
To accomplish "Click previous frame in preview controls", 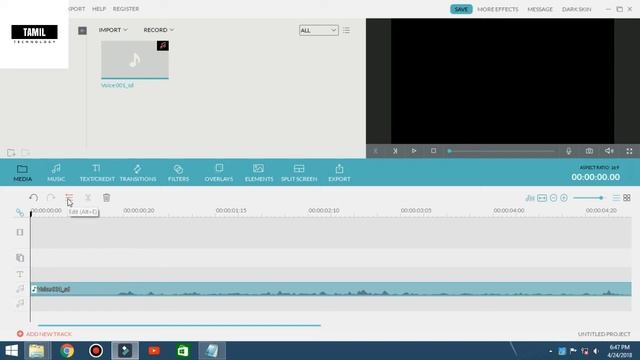I will tap(376, 151).
